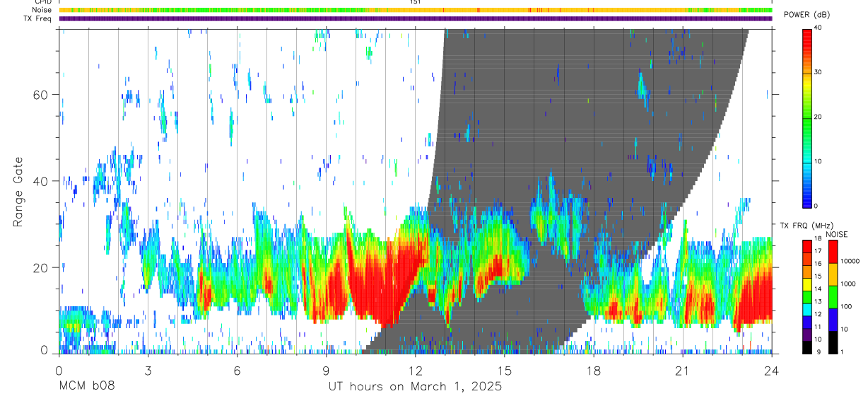868x401 pixels.
Task: Click the 10 label on NOISE scale
Action: click(843, 329)
